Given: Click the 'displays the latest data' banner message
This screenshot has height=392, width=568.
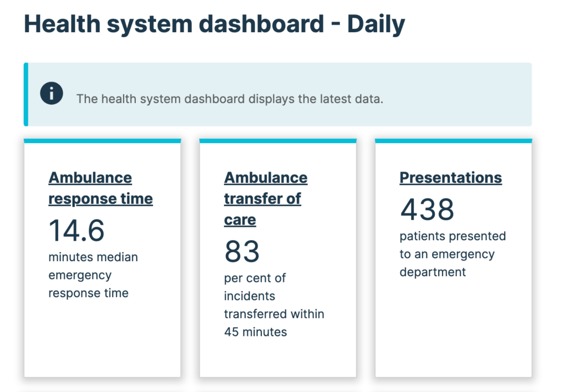Looking at the screenshot, I should tap(230, 99).
